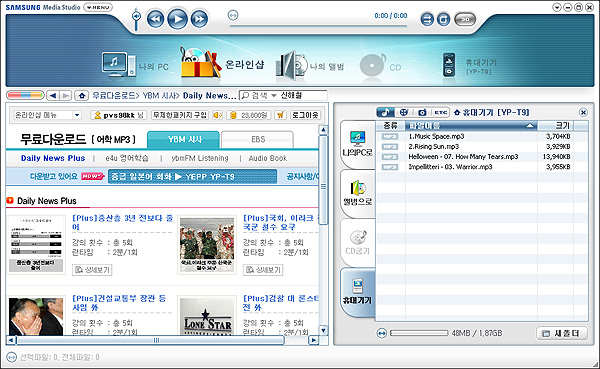Click the playback seek bar
The image size is (600, 369).
318,26
